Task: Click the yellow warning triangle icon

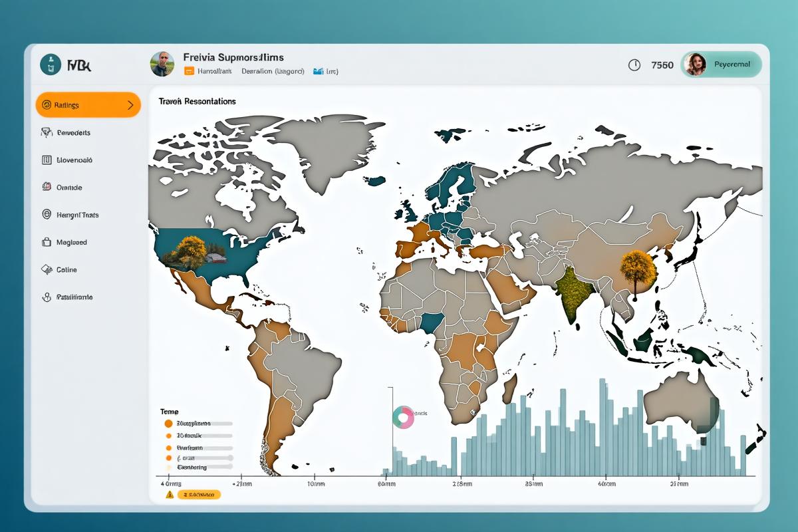Action: tap(170, 495)
